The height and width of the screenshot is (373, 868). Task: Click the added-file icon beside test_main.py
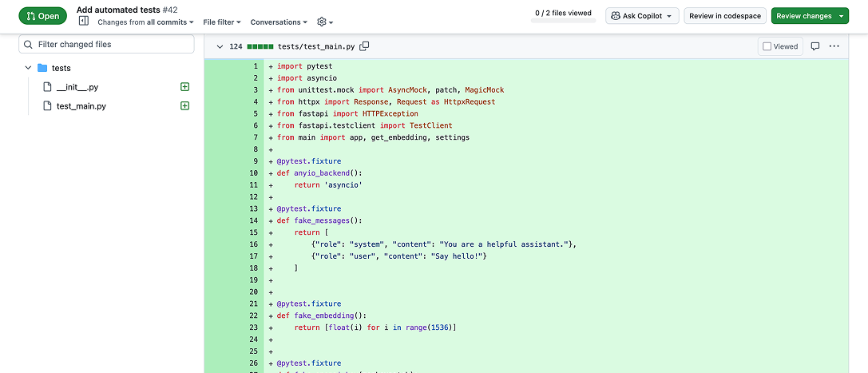[185, 106]
